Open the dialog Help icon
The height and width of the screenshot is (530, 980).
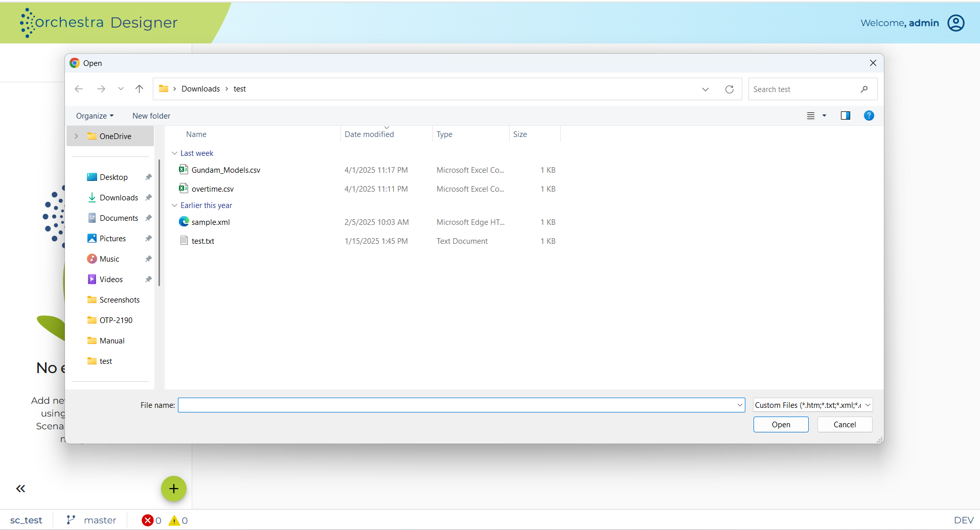click(x=869, y=116)
